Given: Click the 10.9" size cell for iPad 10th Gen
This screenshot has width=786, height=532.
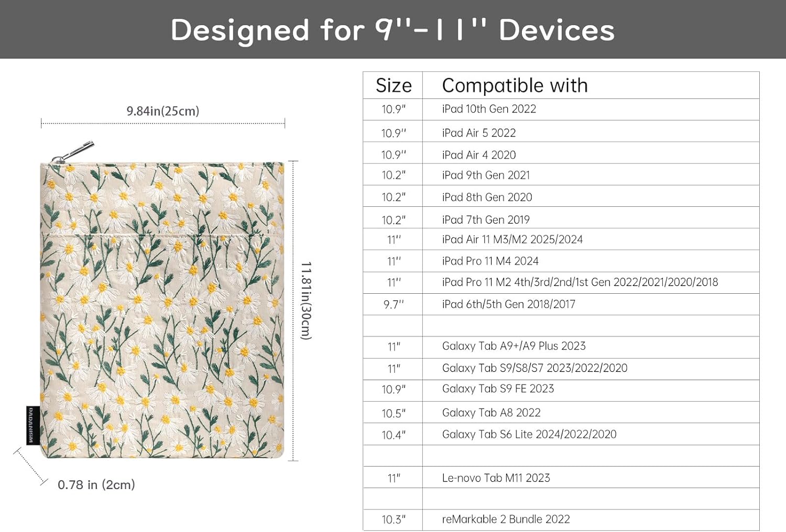Looking at the screenshot, I should (394, 109).
